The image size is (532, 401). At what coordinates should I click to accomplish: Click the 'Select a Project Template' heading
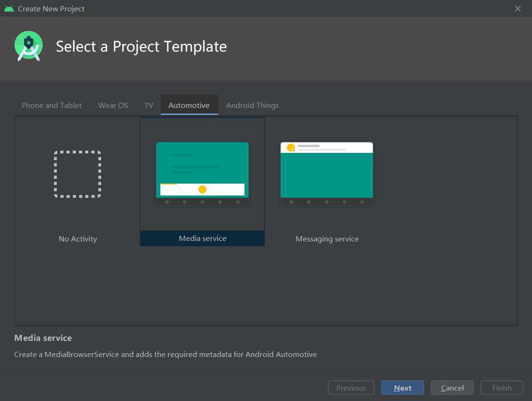click(141, 46)
